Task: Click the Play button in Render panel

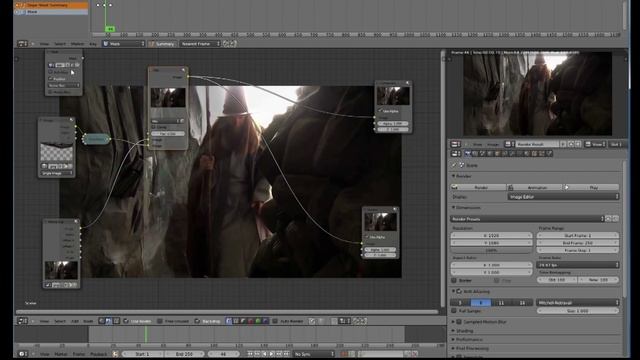Action: click(x=591, y=187)
